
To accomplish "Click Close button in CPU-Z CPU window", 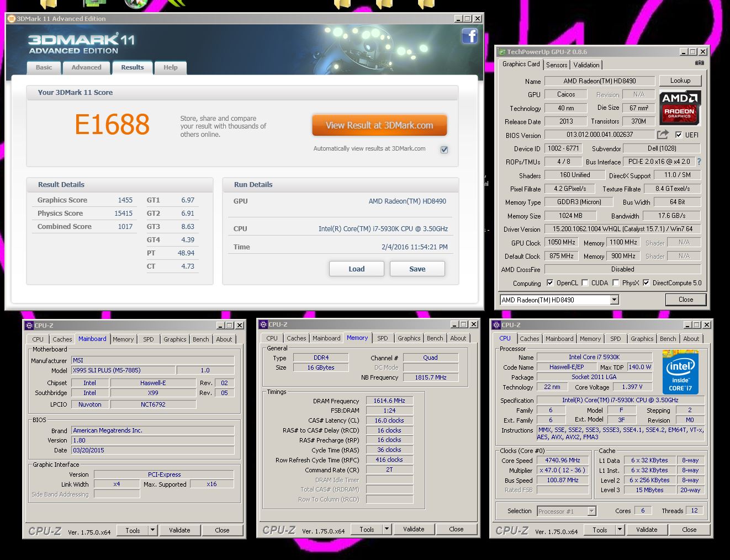I will tap(689, 530).
